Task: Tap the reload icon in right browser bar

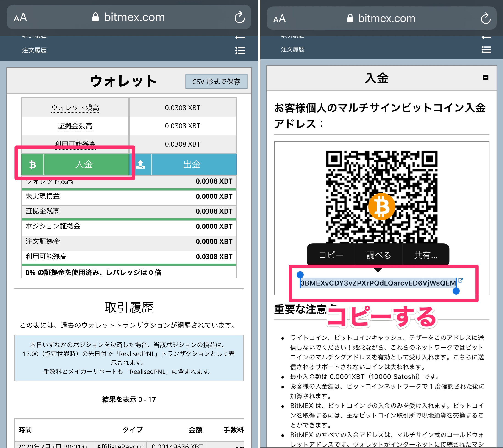Action: (486, 18)
